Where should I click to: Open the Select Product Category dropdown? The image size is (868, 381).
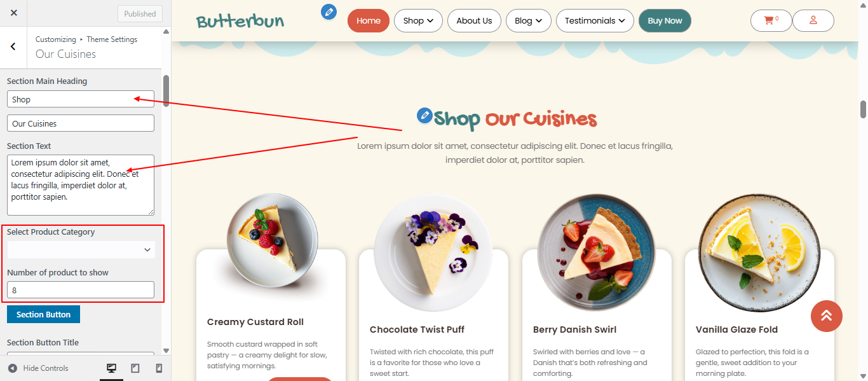click(x=81, y=250)
